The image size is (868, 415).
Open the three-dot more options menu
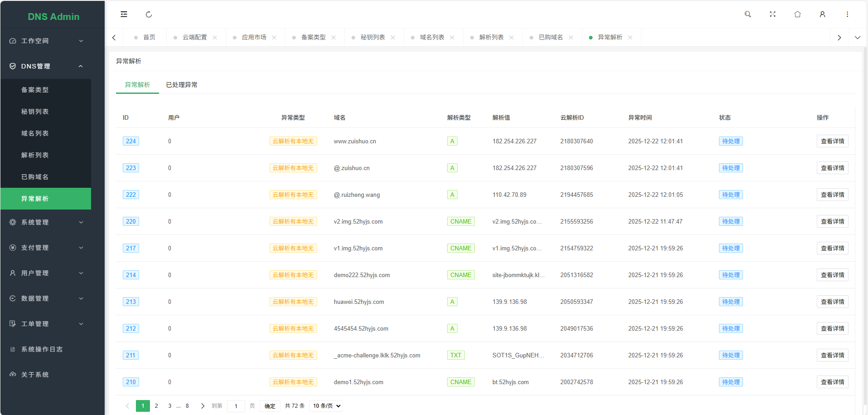[x=847, y=15]
